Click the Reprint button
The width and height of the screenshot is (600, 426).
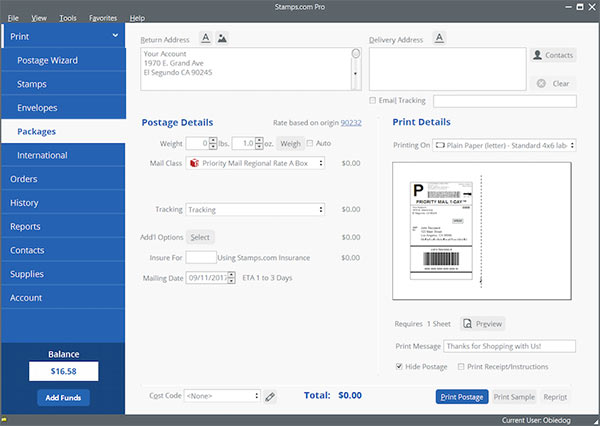click(555, 397)
